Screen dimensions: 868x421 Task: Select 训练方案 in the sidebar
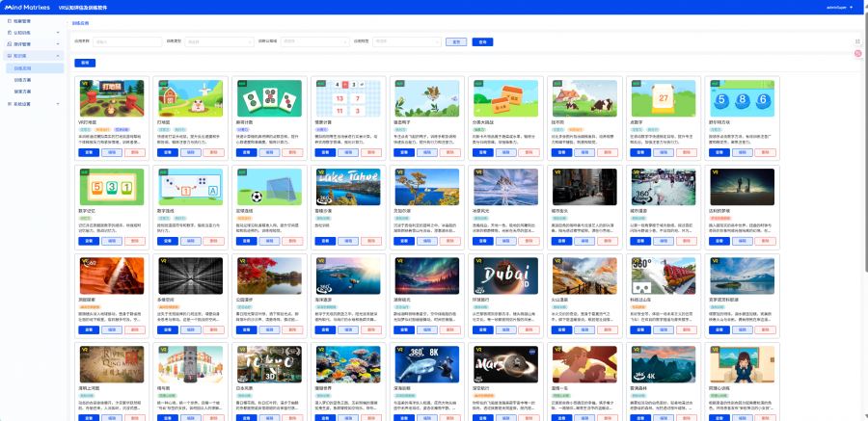click(24, 80)
